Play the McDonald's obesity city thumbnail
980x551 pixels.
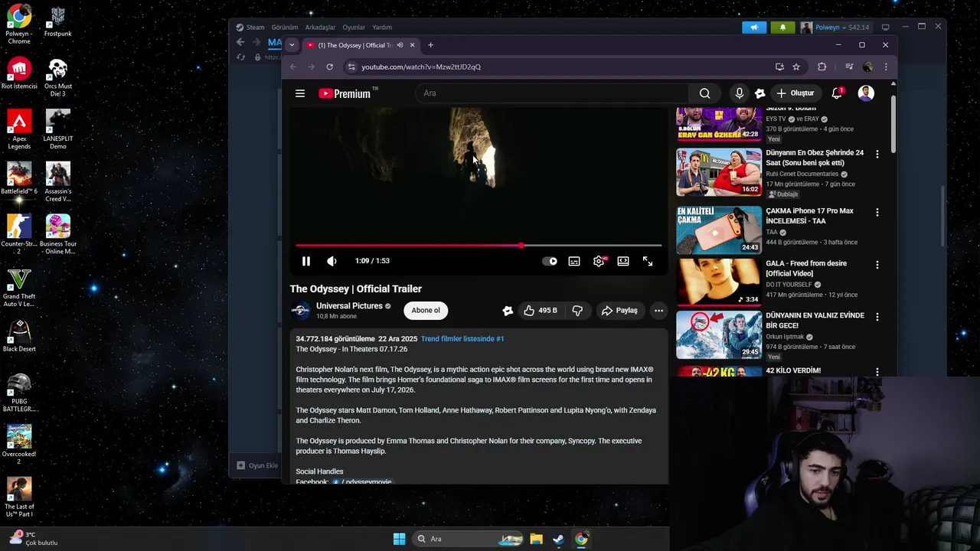(x=719, y=172)
